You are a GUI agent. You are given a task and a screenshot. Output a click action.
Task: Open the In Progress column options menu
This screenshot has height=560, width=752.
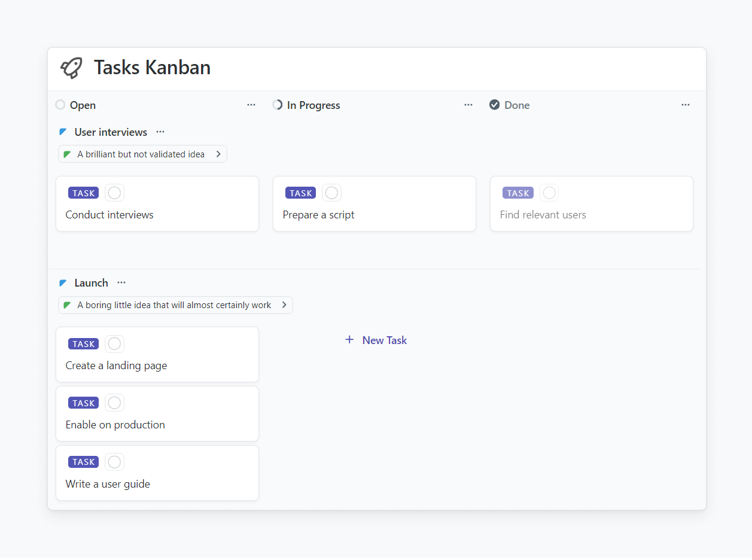click(x=468, y=105)
